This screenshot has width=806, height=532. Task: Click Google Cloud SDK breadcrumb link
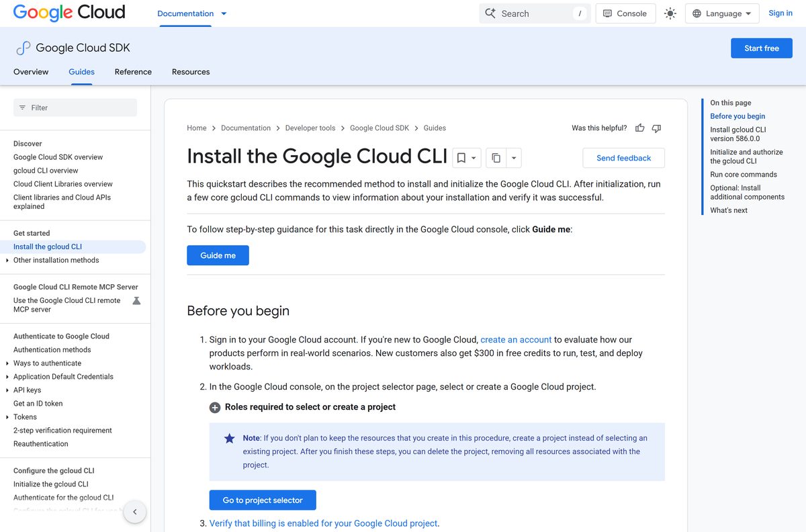click(379, 128)
